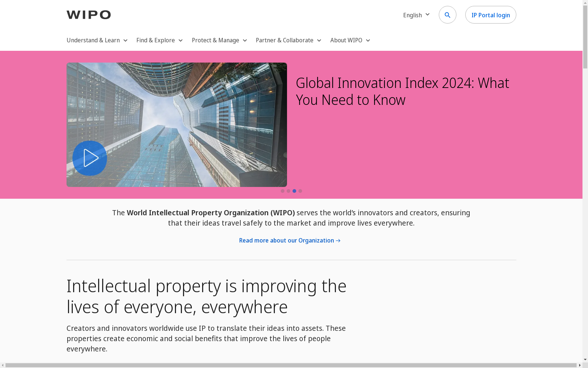Open the search magnifier icon button
Viewport: 588px width, 368px height.
click(447, 15)
